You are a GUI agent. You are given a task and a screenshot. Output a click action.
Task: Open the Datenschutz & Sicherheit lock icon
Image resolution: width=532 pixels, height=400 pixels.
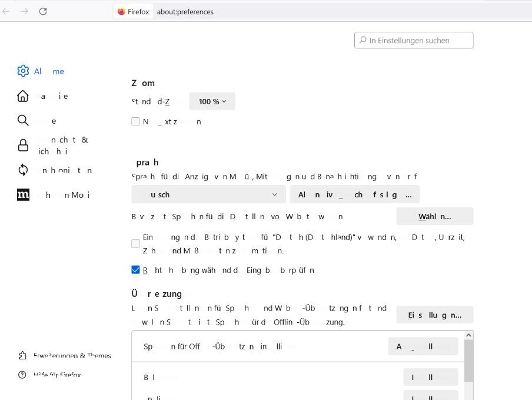23,146
